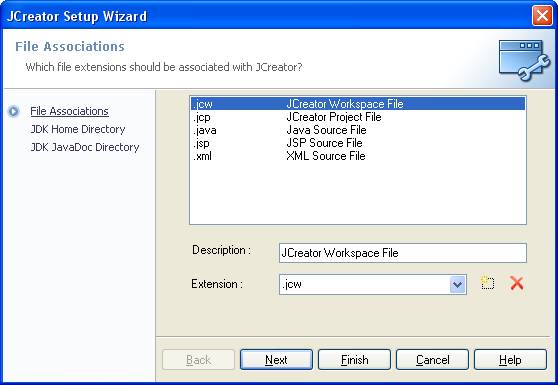Viewport: 558px width, 385px height.
Task: Open the File Associations step
Action: click(69, 111)
